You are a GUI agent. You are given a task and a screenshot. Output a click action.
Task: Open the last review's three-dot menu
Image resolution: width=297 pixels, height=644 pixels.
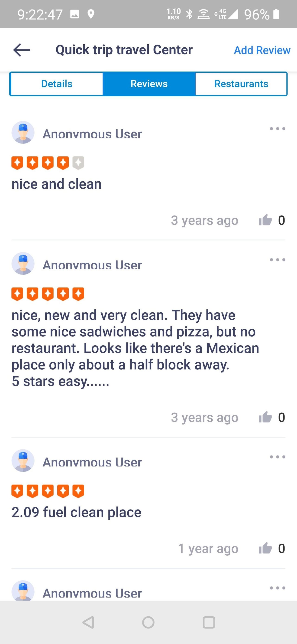[277, 588]
